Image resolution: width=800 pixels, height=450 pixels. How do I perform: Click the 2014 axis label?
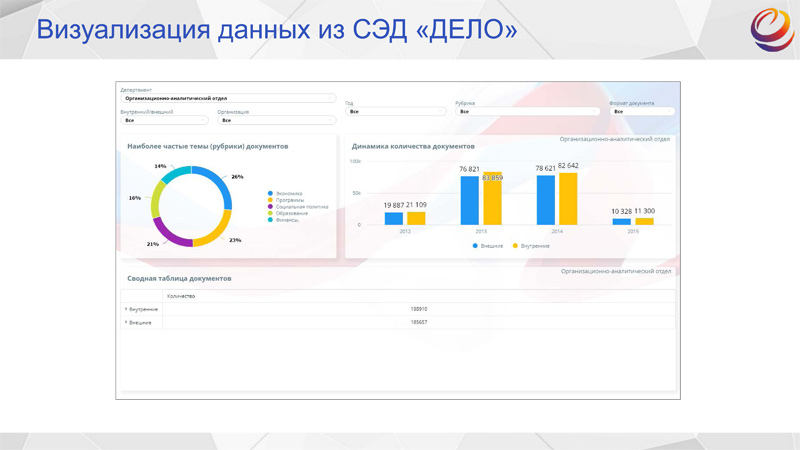(557, 231)
